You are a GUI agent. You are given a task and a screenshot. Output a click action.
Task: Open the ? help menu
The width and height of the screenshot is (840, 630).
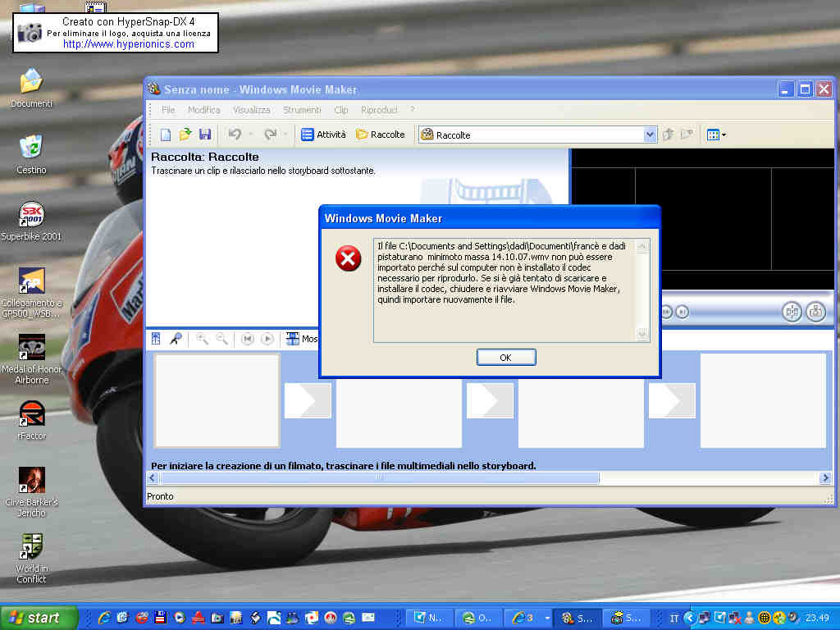point(413,109)
